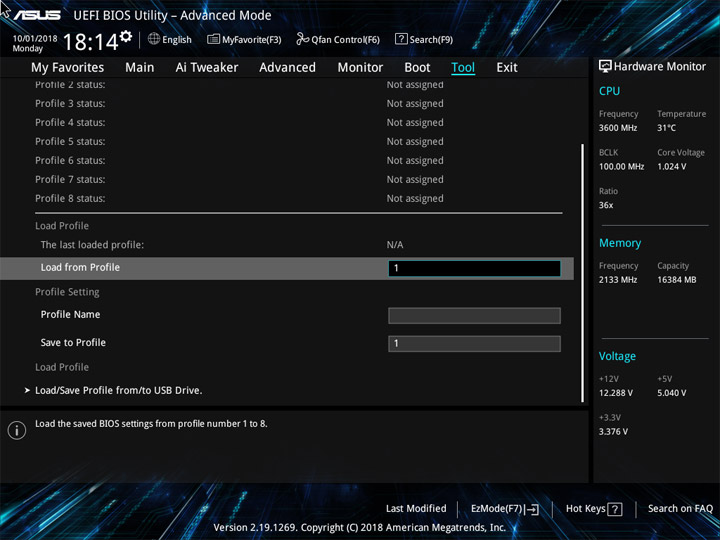This screenshot has width=720, height=540.
Task: Click the MyFavorite list icon
Action: tap(213, 39)
